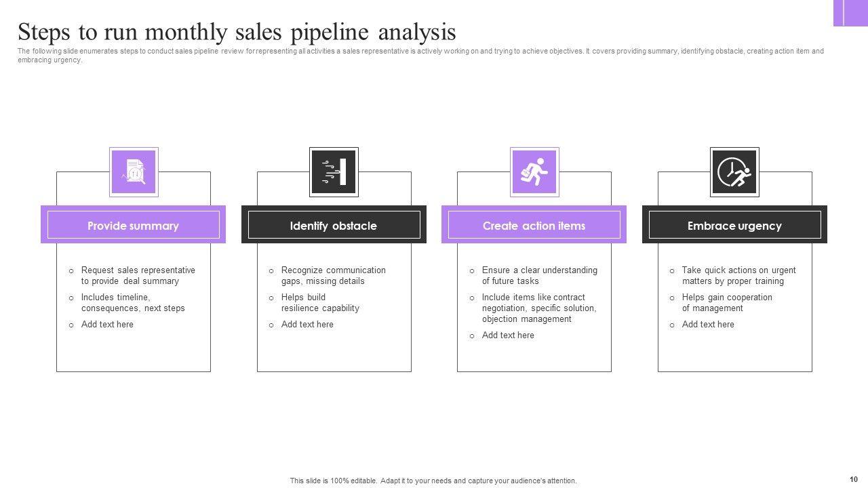Click 'Request sales representative' bullet text
The height and width of the screenshot is (488, 868).
pyautogui.click(x=138, y=275)
